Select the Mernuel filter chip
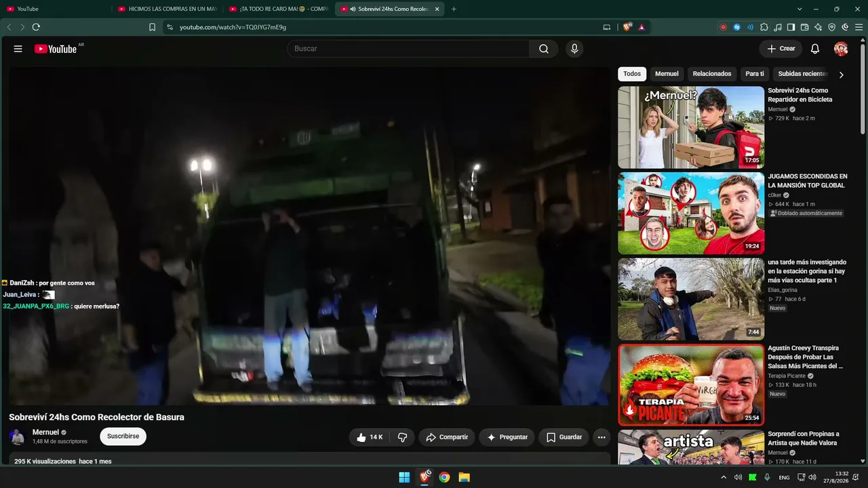The width and height of the screenshot is (868, 488). 667,74
